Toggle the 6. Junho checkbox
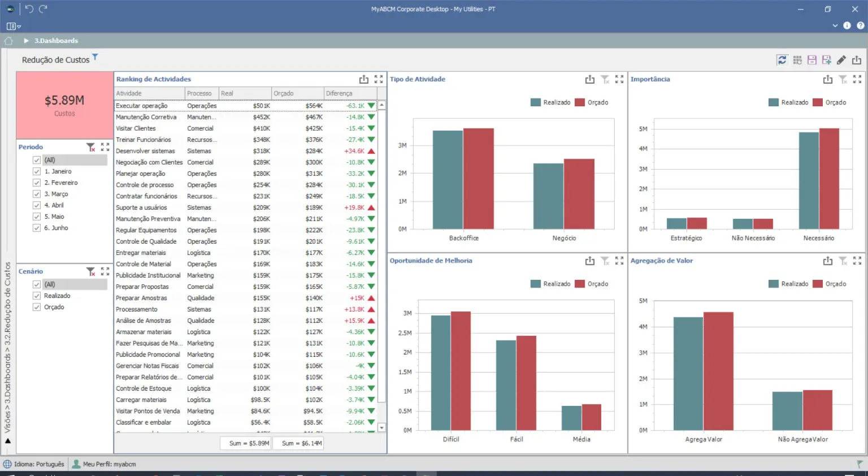868x476 pixels. 37,228
